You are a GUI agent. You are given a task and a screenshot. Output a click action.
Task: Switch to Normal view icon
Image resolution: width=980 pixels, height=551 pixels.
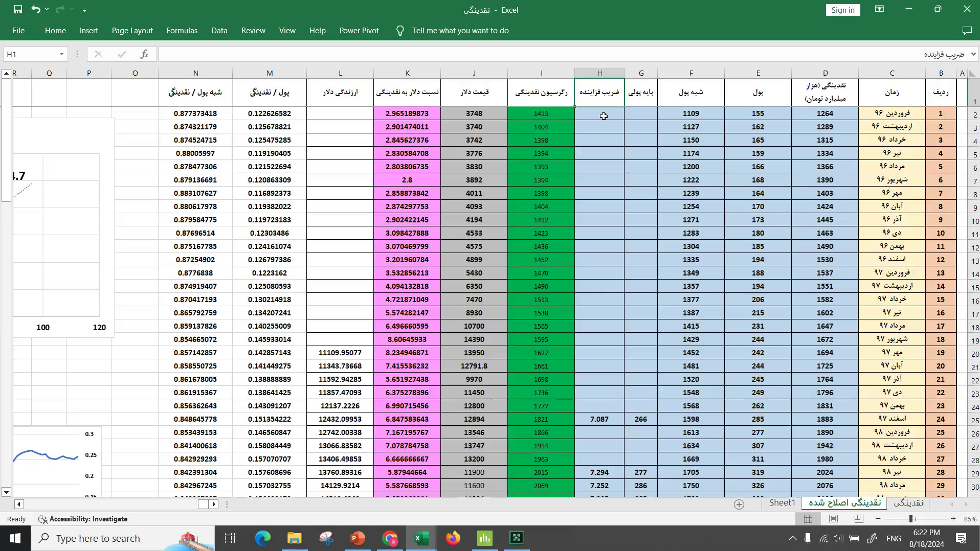[808, 519]
